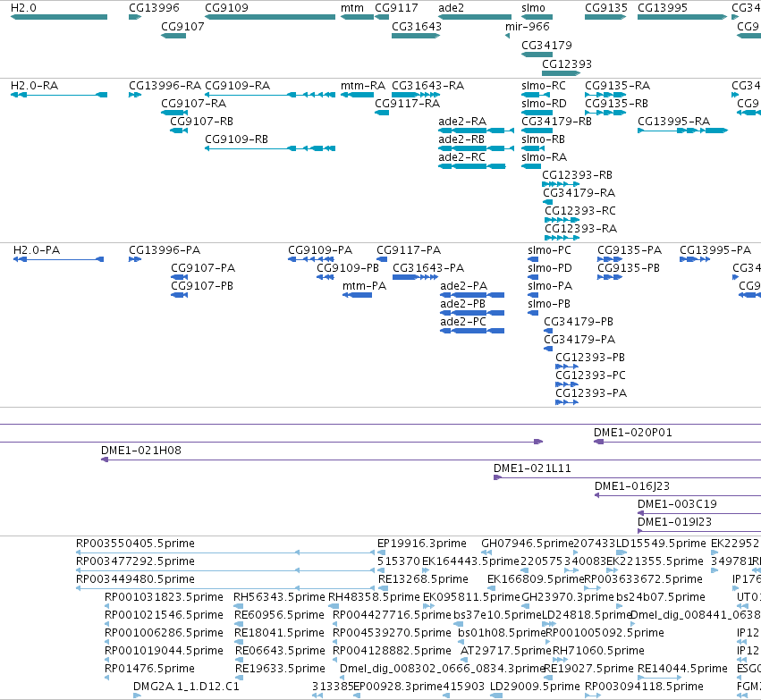The image size is (761, 700).
Task: Click transcript CG34179-RA
Action: point(548,202)
